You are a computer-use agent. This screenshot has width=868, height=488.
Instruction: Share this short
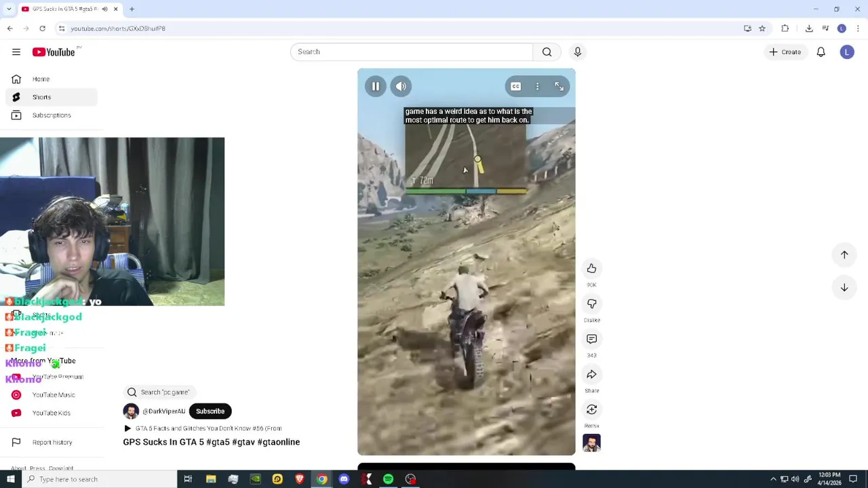[591, 374]
